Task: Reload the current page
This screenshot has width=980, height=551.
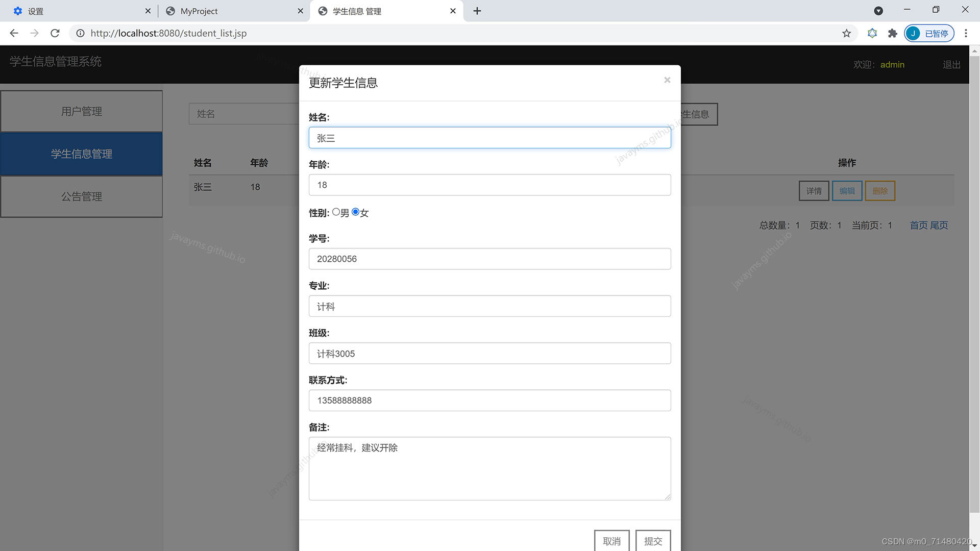Action: pos(55,33)
